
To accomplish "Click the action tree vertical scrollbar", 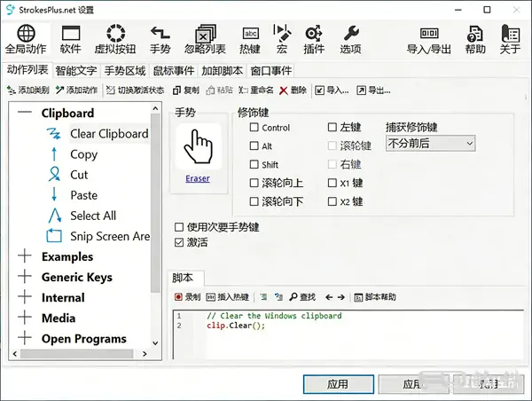I will tap(156, 222).
